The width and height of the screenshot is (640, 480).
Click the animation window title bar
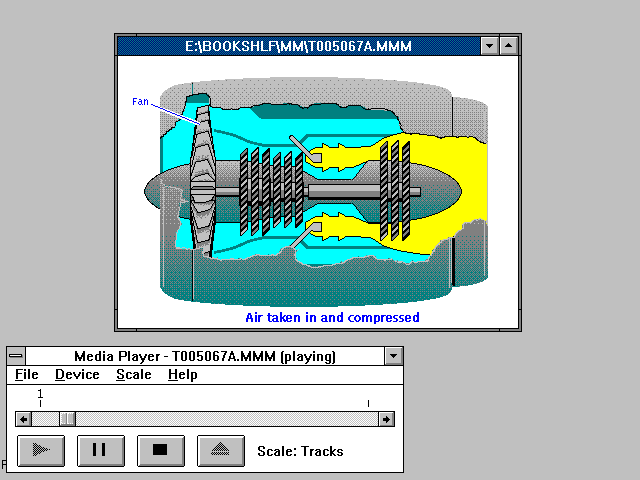[298, 45]
